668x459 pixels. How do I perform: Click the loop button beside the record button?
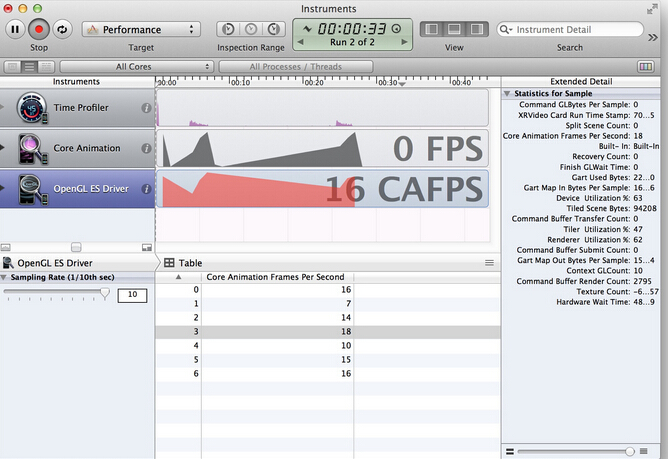[x=61, y=30]
